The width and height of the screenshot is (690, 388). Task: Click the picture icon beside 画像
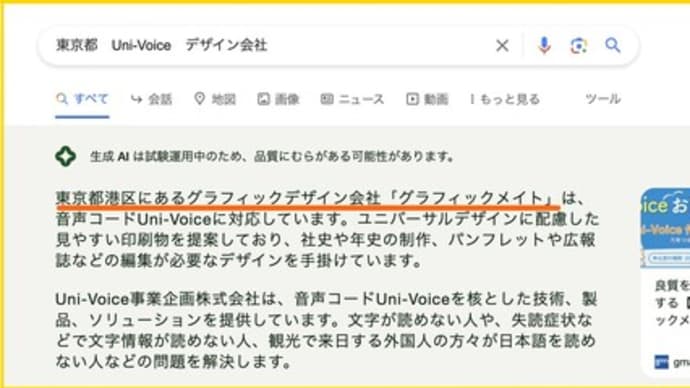pos(263,99)
